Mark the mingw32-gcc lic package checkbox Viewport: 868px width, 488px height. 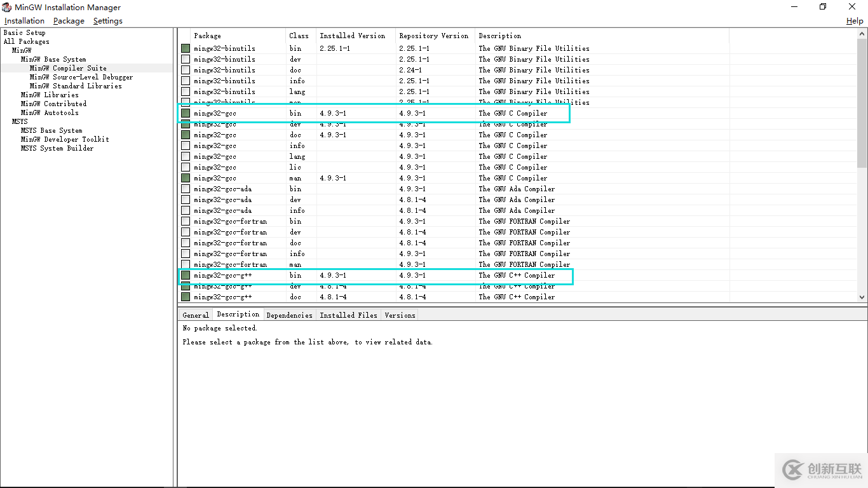tap(186, 167)
